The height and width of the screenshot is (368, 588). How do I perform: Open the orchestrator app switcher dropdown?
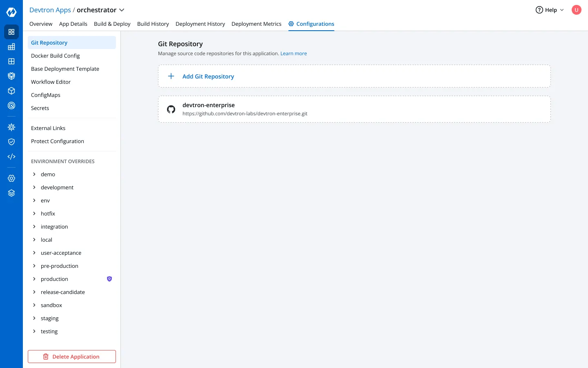pos(122,10)
